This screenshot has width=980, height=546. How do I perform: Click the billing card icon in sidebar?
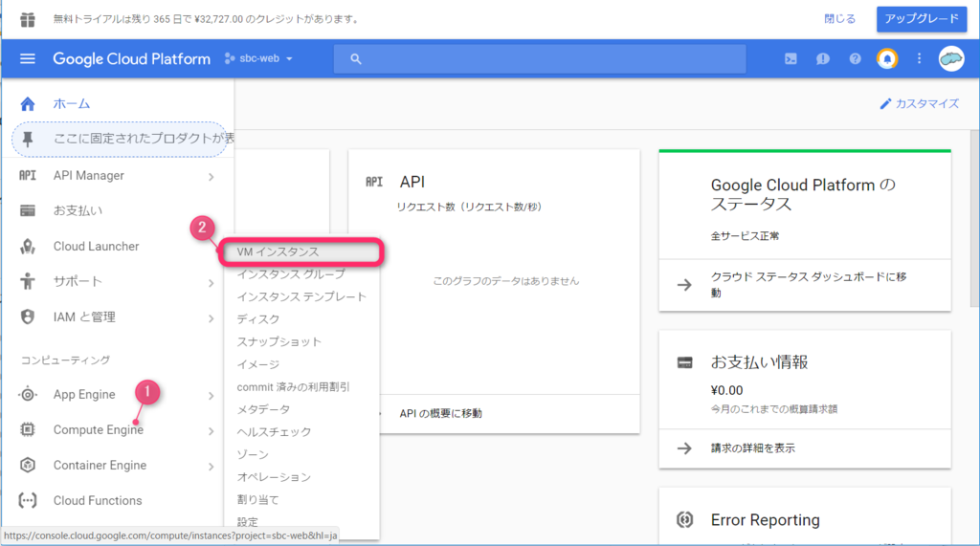(x=28, y=210)
